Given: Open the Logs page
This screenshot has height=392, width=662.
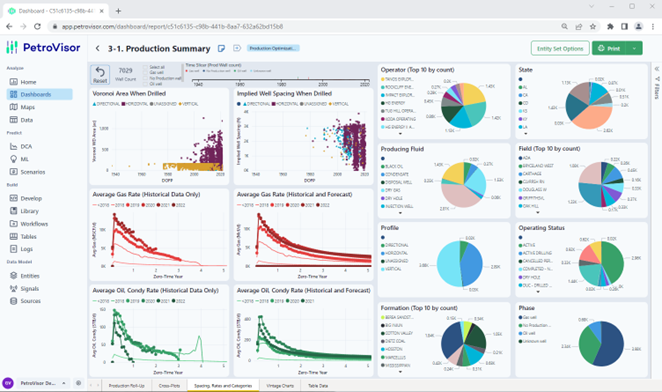Looking at the screenshot, I should click(26, 249).
